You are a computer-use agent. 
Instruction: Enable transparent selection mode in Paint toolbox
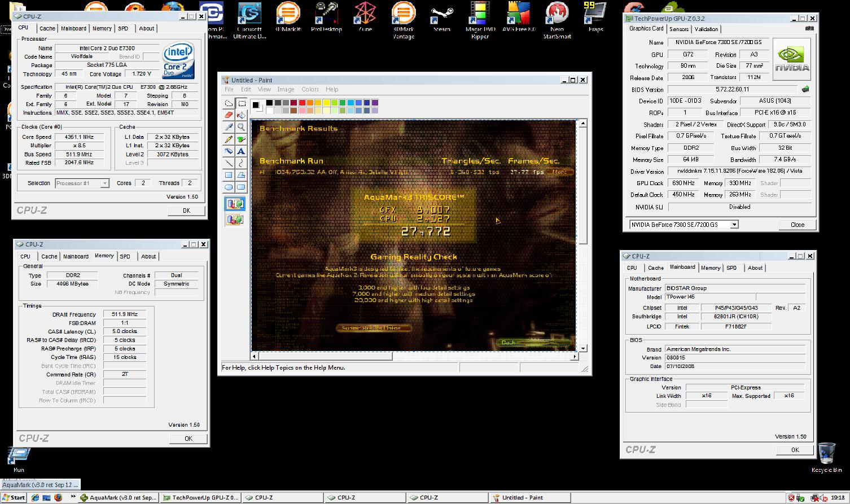pos(235,219)
